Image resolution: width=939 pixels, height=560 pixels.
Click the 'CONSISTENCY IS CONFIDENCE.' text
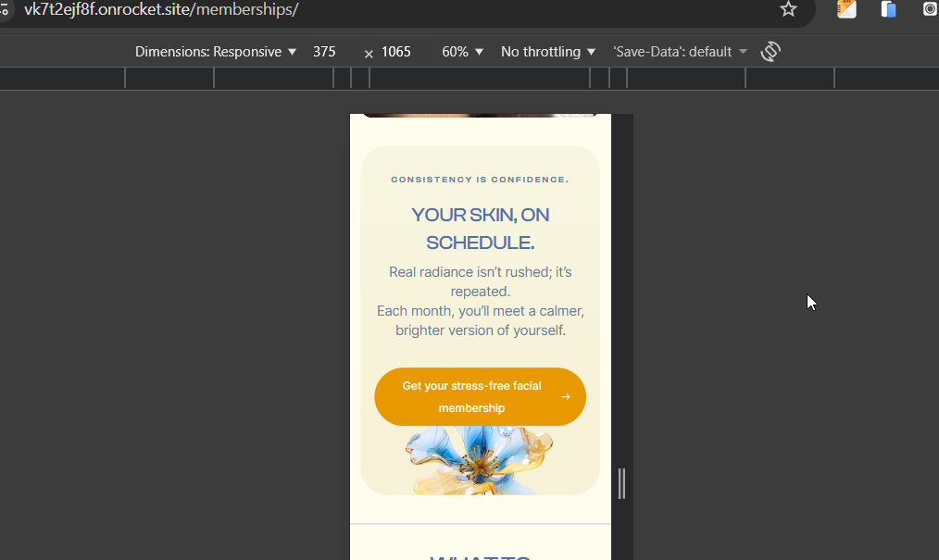click(x=480, y=180)
